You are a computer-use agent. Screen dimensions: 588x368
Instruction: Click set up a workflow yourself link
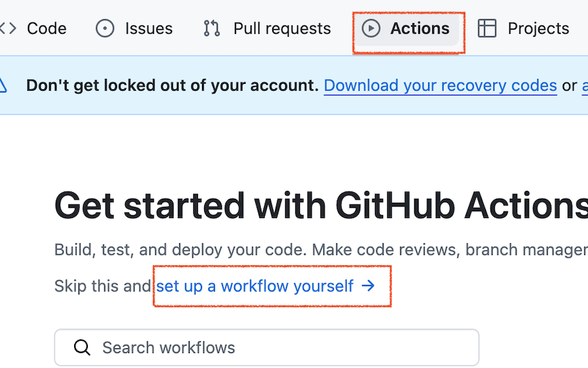[x=255, y=286]
